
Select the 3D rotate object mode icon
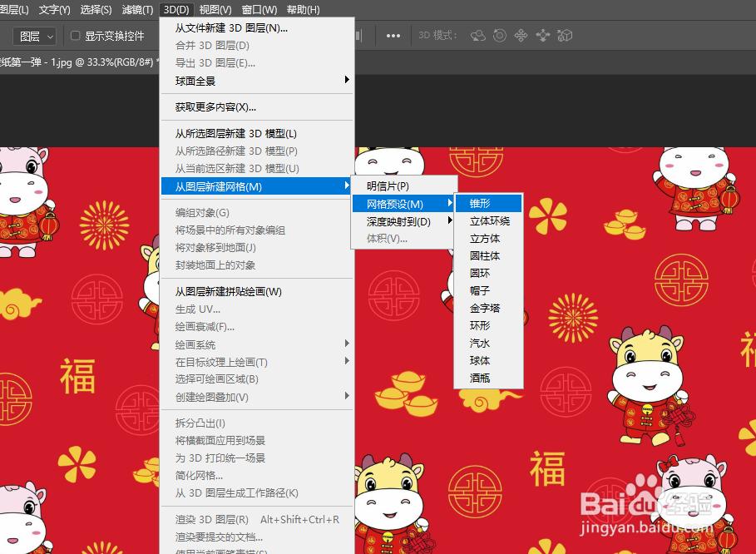coord(478,36)
